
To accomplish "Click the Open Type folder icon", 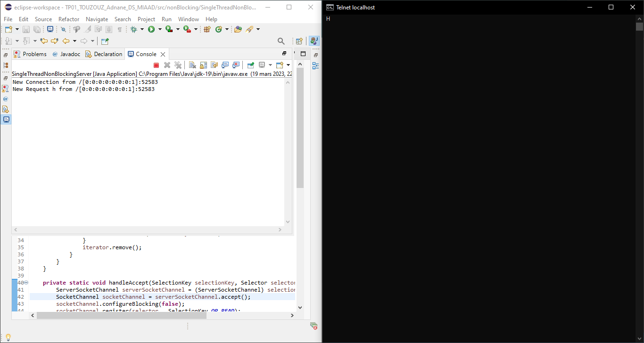I will click(x=238, y=29).
